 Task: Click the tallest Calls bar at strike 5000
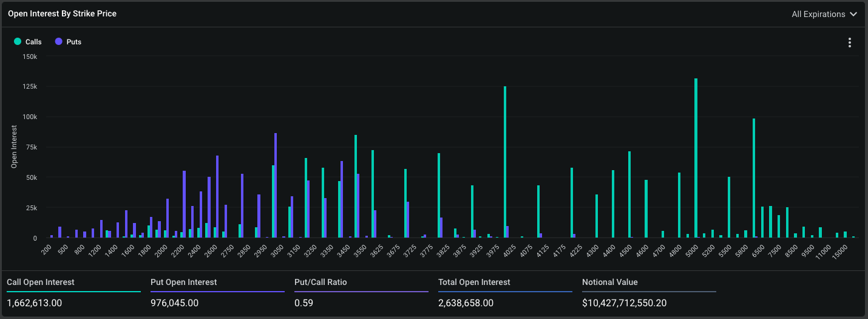click(696, 158)
